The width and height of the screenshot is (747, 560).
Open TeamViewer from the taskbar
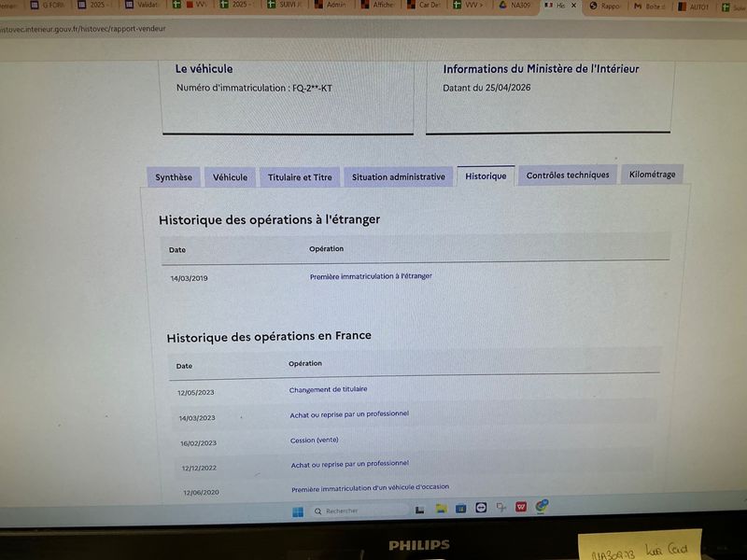tap(481, 508)
